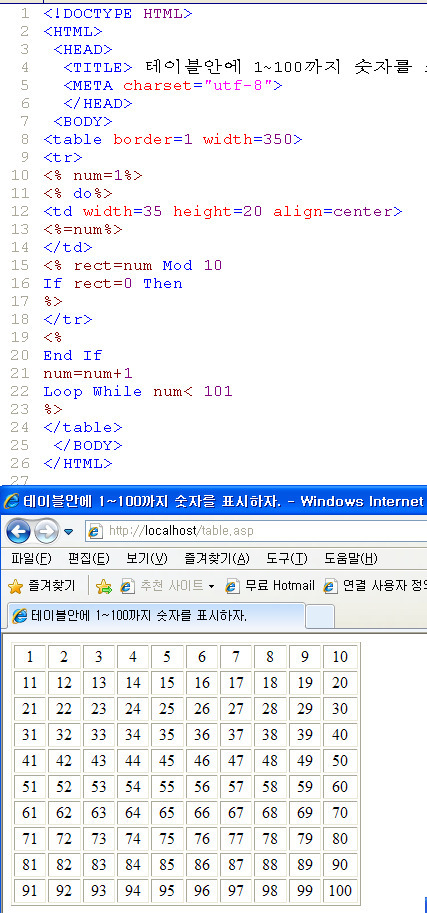Click the page icon in address bar
The height and width of the screenshot is (913, 427).
[x=95, y=531]
